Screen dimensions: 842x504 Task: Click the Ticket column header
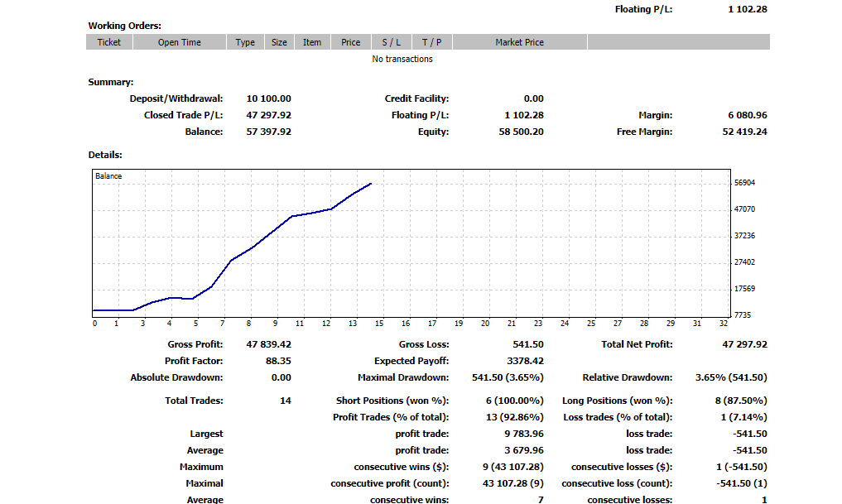(109, 42)
